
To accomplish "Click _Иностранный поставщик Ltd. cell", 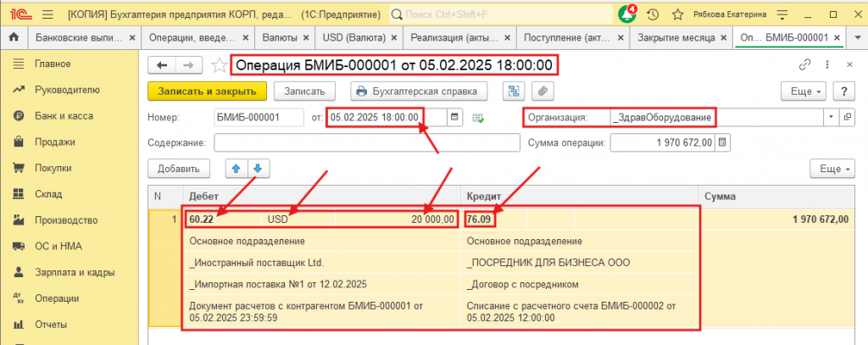I will tap(321, 263).
